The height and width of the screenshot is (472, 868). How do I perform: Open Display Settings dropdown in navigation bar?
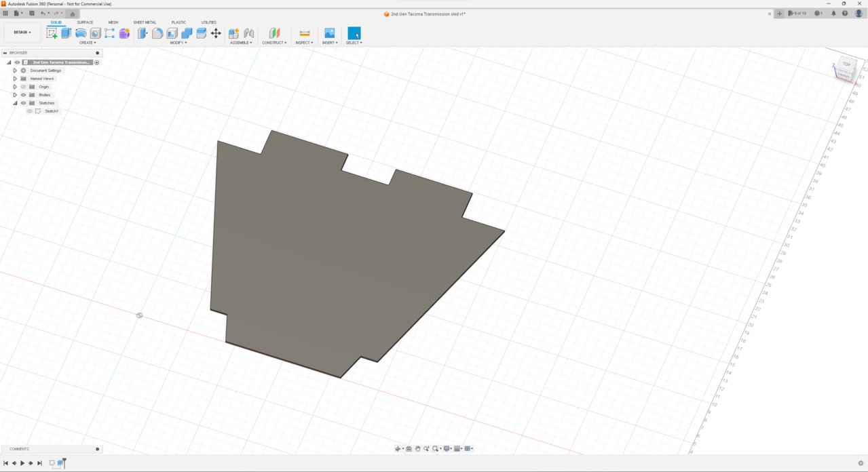click(x=448, y=448)
